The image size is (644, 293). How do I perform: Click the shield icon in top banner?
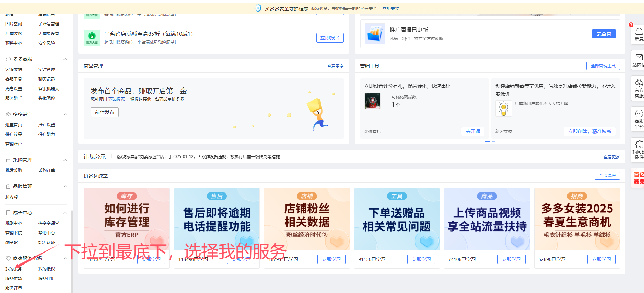click(x=258, y=8)
